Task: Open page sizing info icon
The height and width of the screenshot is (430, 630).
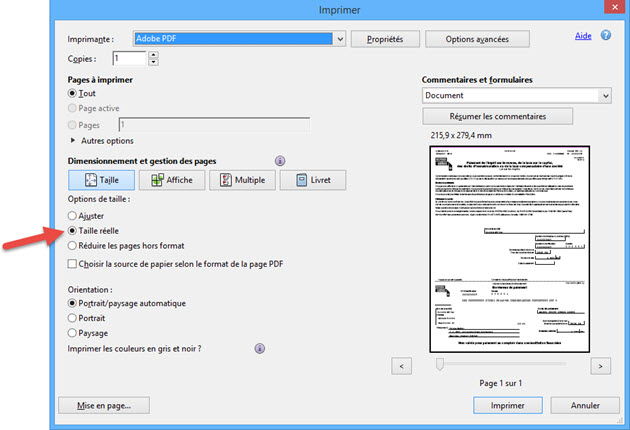Action: point(280,161)
